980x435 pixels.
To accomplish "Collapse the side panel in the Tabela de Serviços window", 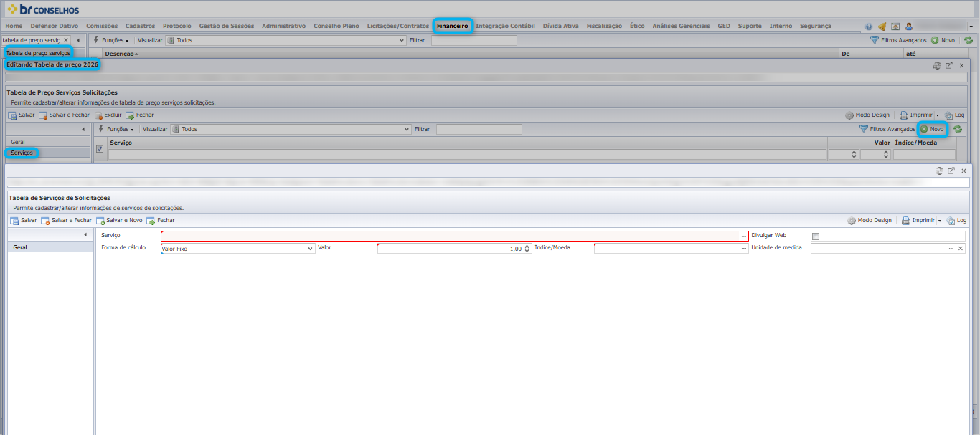I will (85, 235).
